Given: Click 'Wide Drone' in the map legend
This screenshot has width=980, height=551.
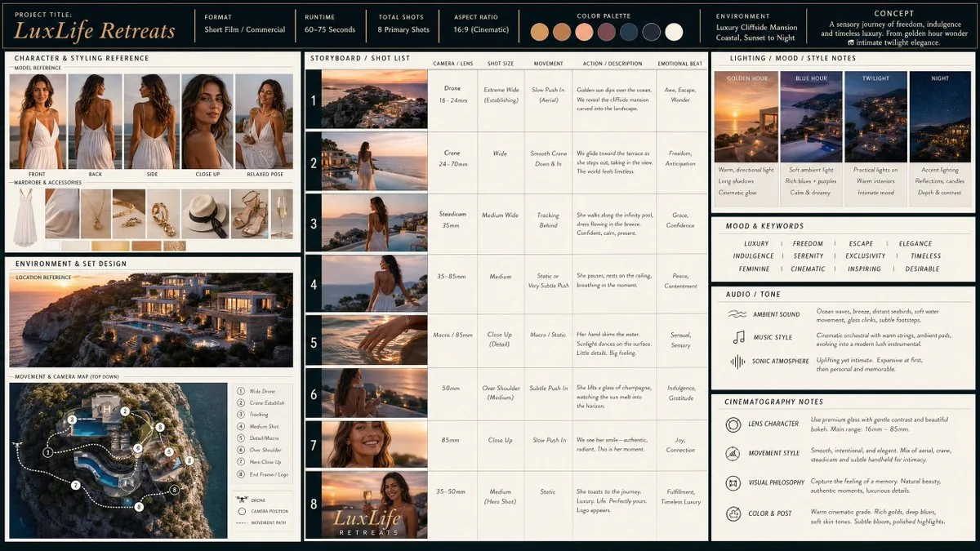Looking at the screenshot, I should 264,391.
